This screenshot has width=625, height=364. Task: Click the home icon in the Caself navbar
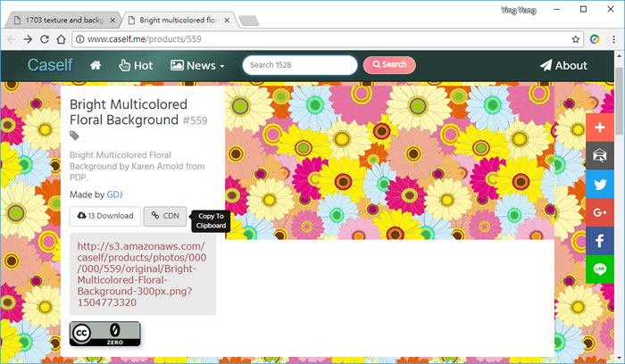click(96, 65)
